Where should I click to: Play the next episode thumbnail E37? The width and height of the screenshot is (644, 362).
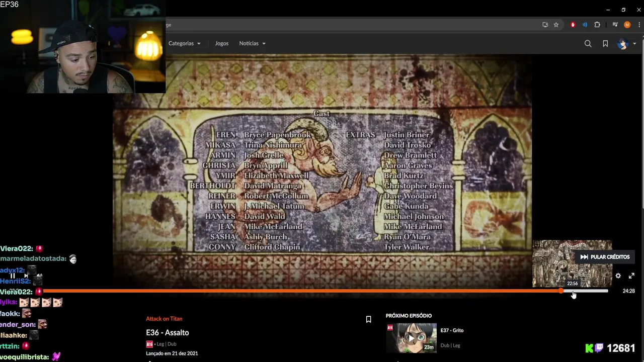tap(411, 338)
